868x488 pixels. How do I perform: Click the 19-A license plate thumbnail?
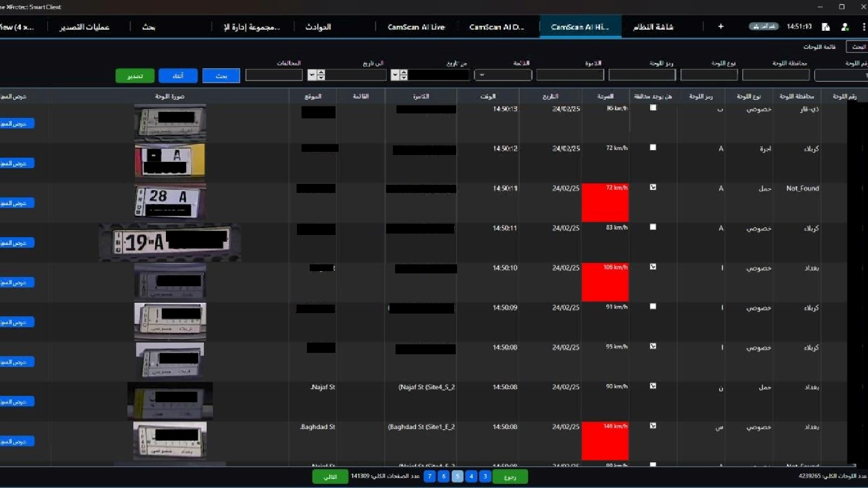170,242
